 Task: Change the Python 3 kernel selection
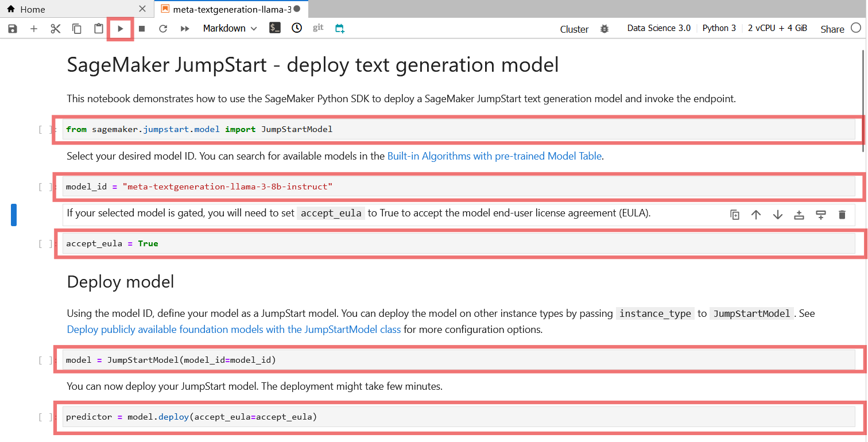tap(719, 28)
